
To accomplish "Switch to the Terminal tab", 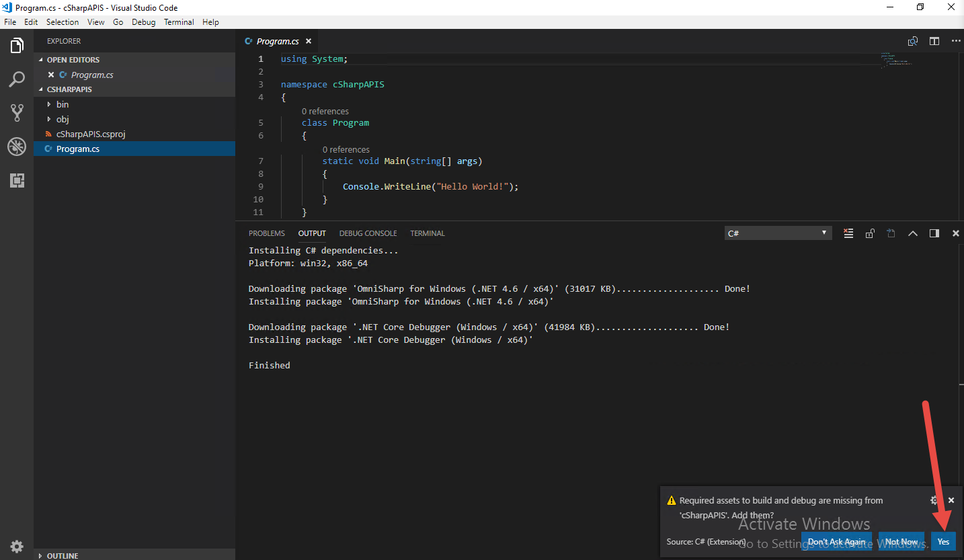I will click(428, 233).
